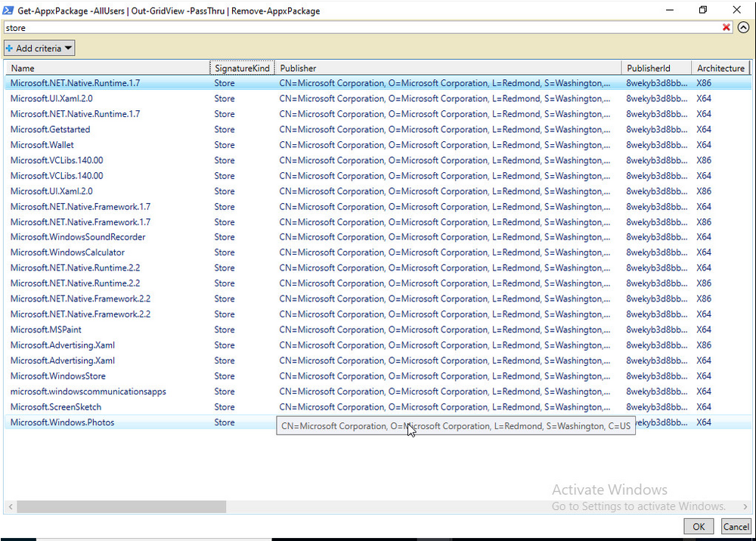The width and height of the screenshot is (756, 541).
Task: Sort by the SignatureKind column header
Action: [x=242, y=68]
